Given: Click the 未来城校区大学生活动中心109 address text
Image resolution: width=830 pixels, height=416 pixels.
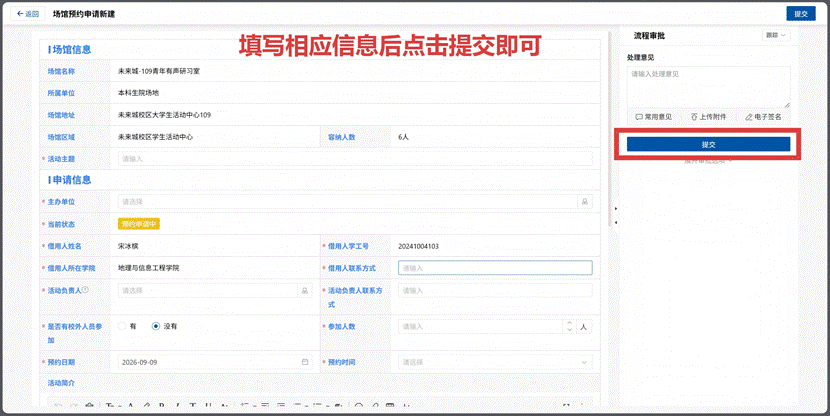Looking at the screenshot, I should click(x=164, y=114).
